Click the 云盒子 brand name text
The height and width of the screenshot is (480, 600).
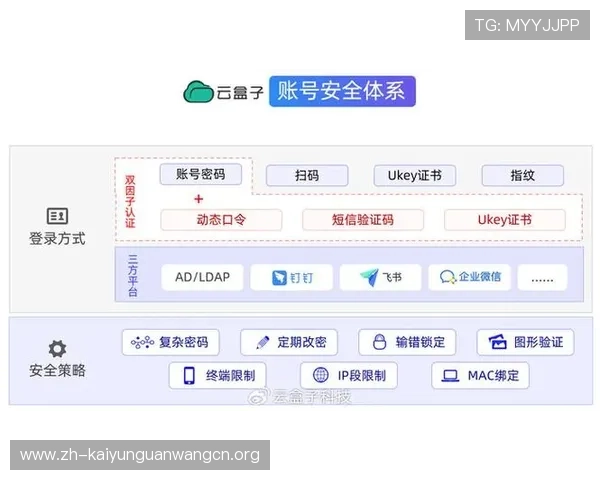point(240,93)
